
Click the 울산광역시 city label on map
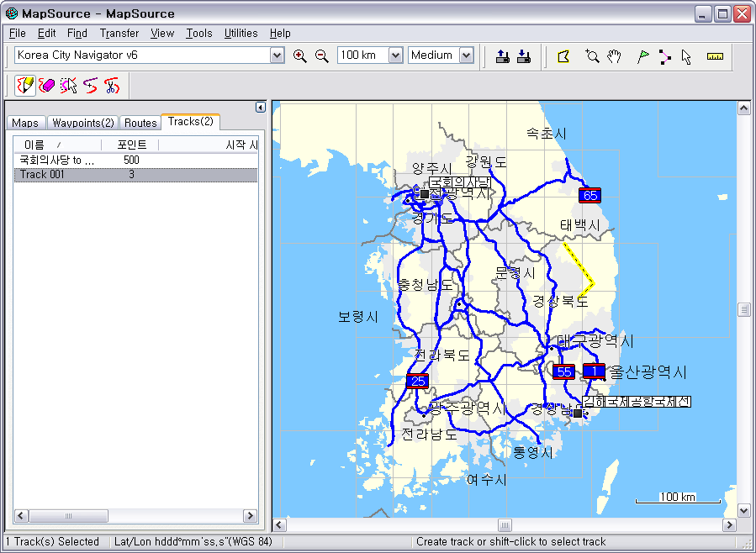648,371
